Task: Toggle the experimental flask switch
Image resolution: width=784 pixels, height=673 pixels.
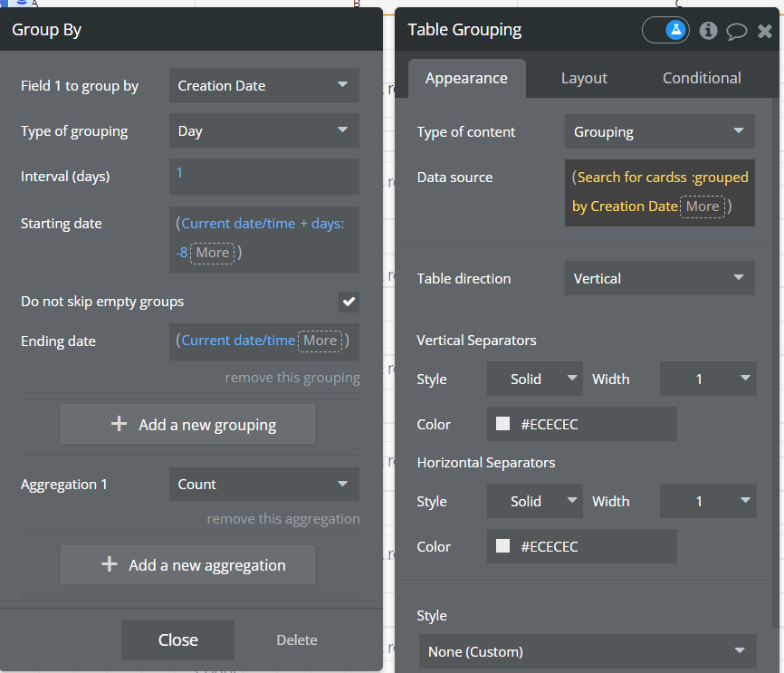Action: coord(666,30)
